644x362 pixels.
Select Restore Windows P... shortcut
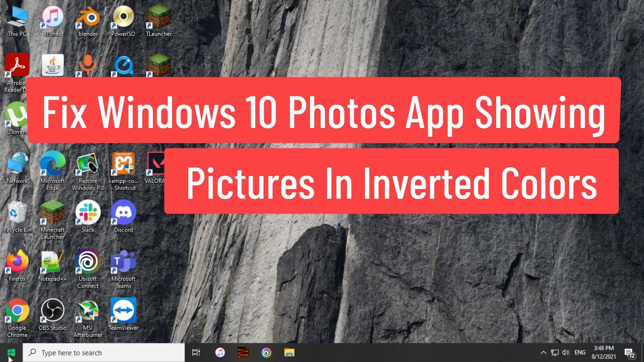88,171
